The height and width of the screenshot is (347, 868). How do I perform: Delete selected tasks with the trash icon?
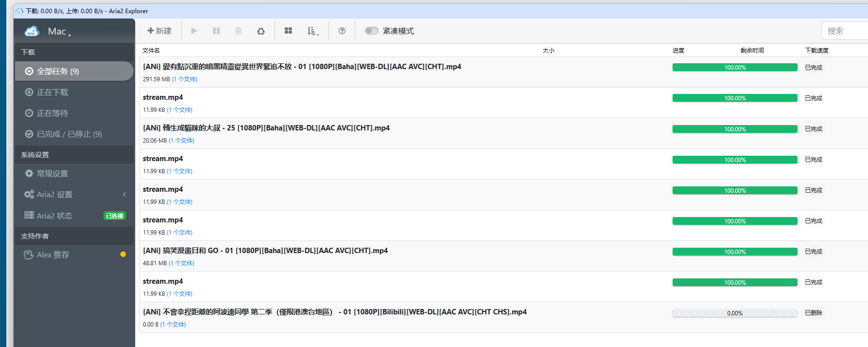pyautogui.click(x=238, y=31)
